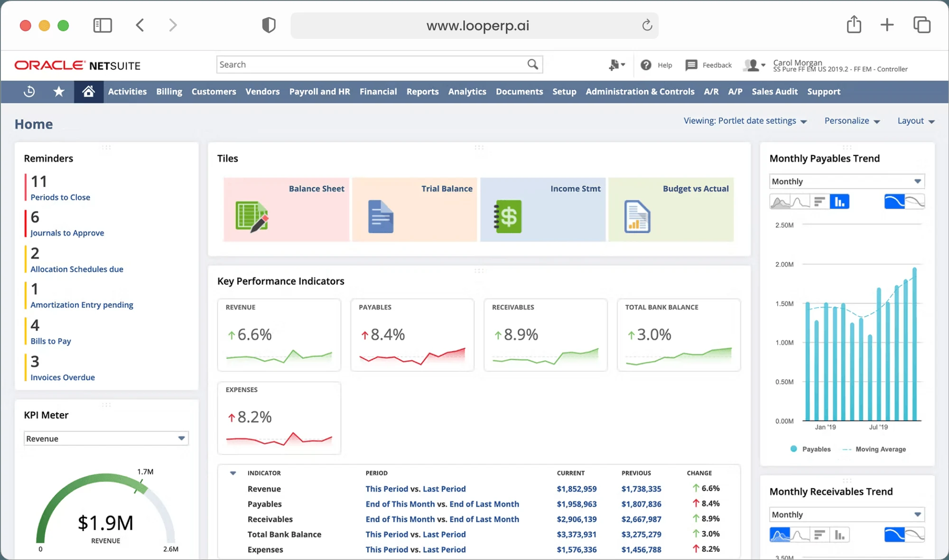Disable moving average in Payables Trend
The width and height of the screenshot is (949, 560).
(x=915, y=202)
